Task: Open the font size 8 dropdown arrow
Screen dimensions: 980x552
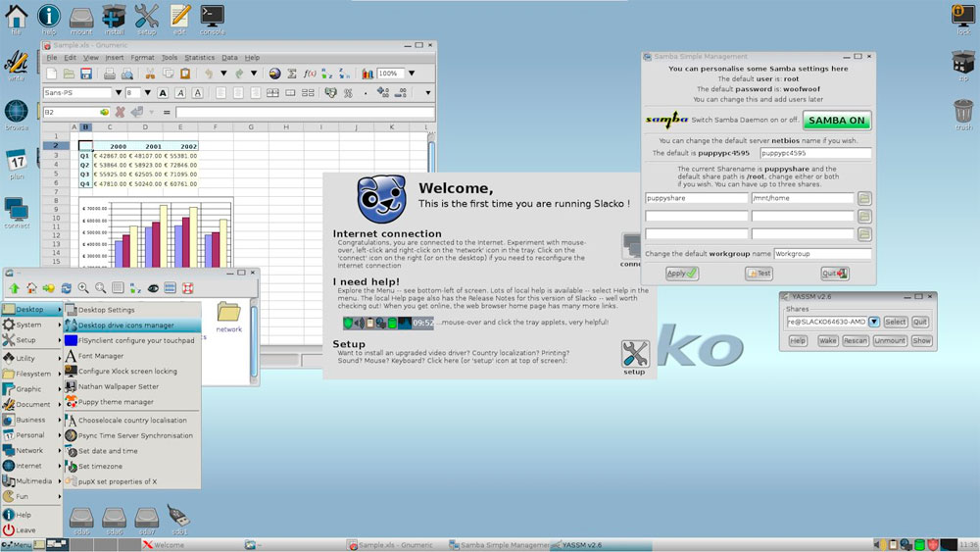Action: tap(148, 93)
